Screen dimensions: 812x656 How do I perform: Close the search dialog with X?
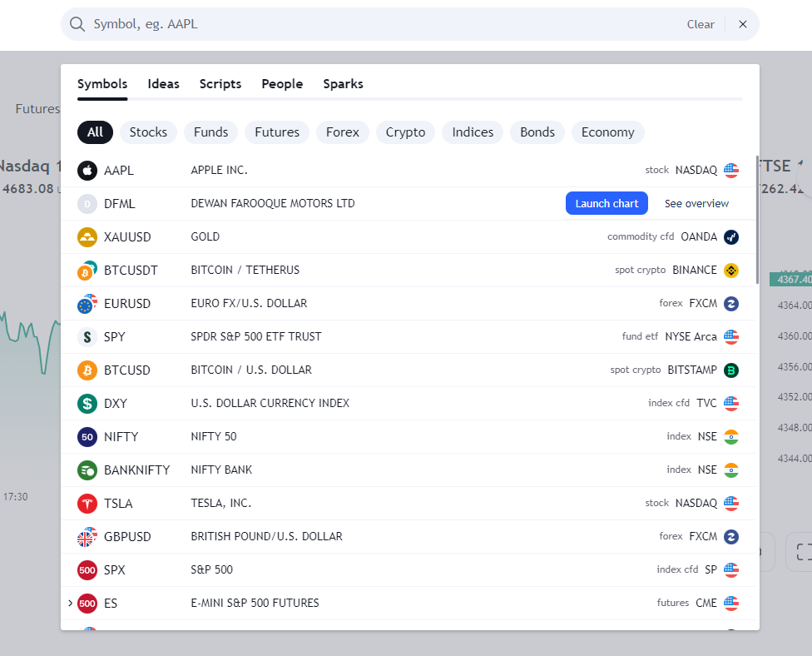click(x=743, y=24)
